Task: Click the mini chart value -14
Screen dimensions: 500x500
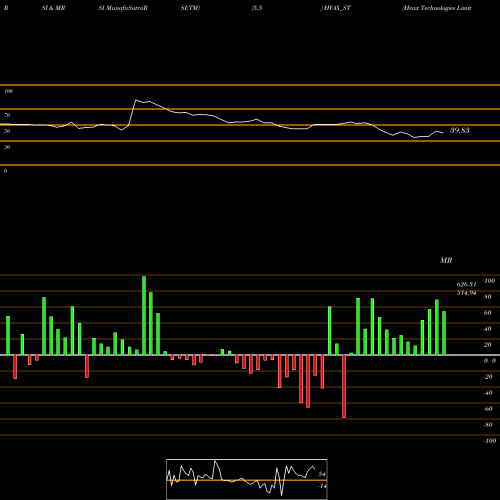Action: coord(322,486)
